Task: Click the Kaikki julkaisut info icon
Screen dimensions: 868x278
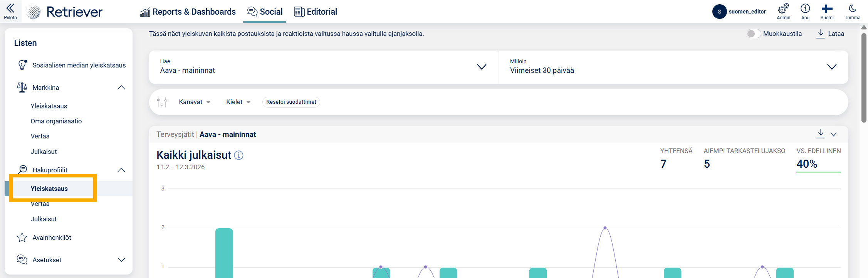Action: tap(239, 155)
